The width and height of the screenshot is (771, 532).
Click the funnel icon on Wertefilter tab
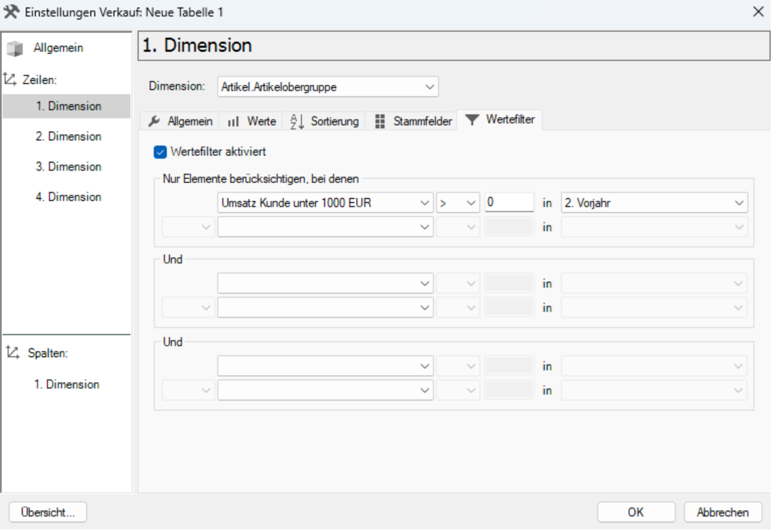472,120
